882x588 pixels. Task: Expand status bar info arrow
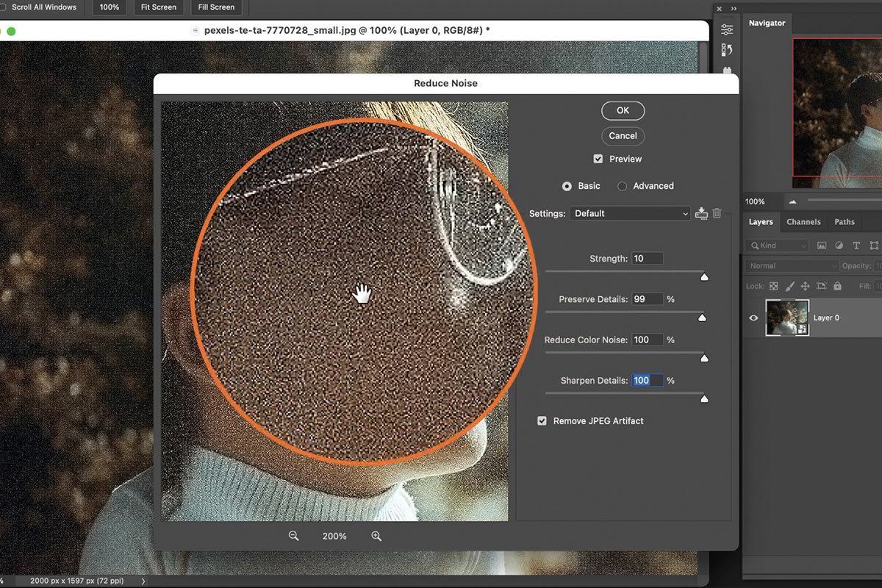pyautogui.click(x=143, y=581)
